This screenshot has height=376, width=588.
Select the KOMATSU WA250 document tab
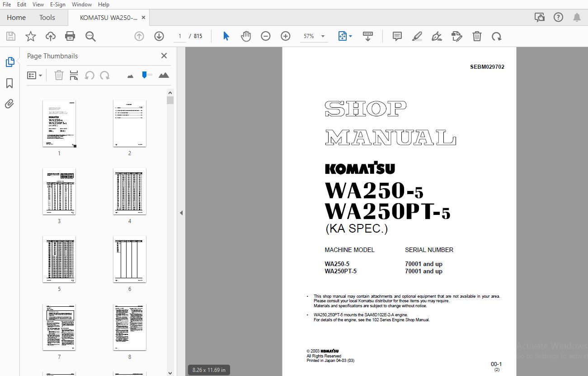108,18
